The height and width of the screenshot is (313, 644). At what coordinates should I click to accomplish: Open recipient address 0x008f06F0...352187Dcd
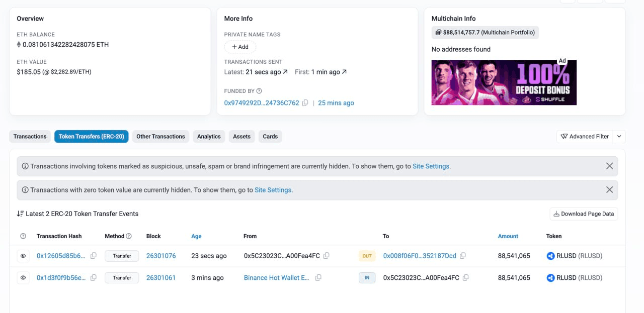(420, 256)
